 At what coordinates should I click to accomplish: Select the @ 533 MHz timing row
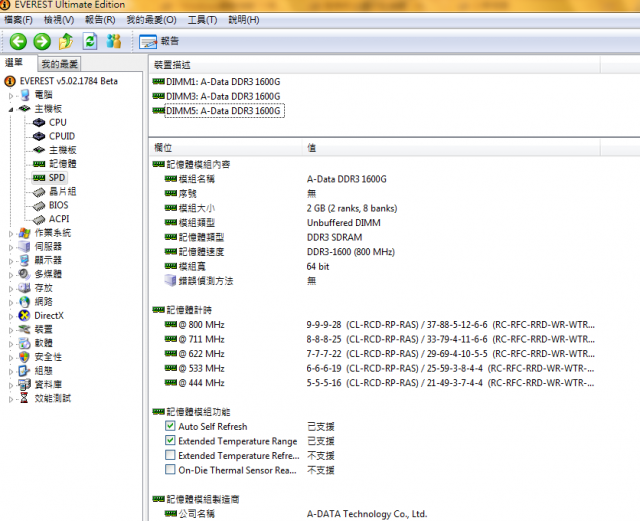(x=380, y=369)
